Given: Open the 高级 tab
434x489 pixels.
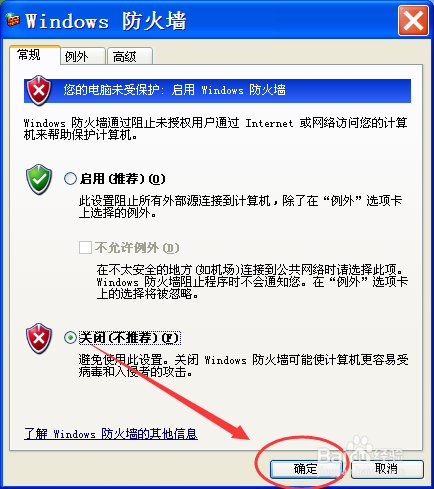Looking at the screenshot, I should click(130, 56).
